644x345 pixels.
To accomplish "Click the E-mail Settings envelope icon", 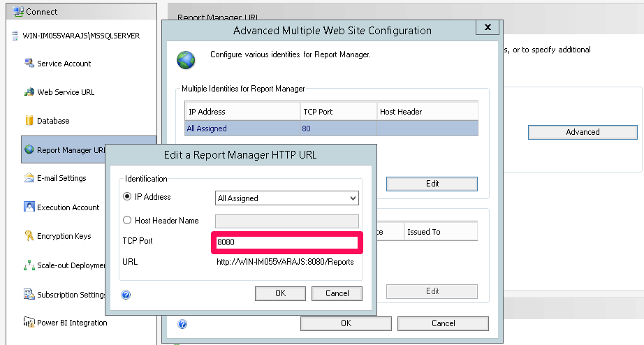I will 29,178.
